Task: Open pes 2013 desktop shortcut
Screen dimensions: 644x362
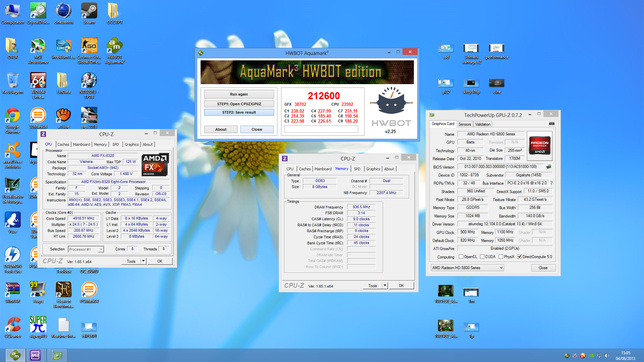Action: (89, 118)
